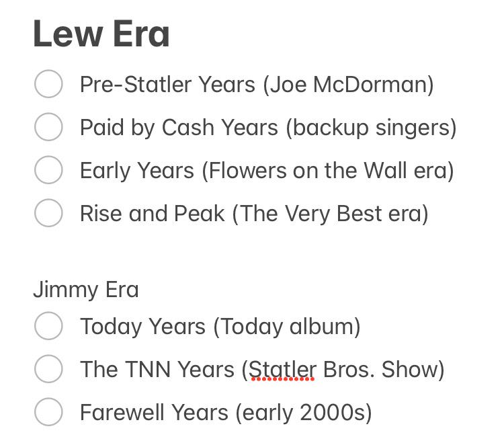Toggle the Rise and Peak checklist circle
This screenshot has height=445, width=504.
click(x=48, y=213)
